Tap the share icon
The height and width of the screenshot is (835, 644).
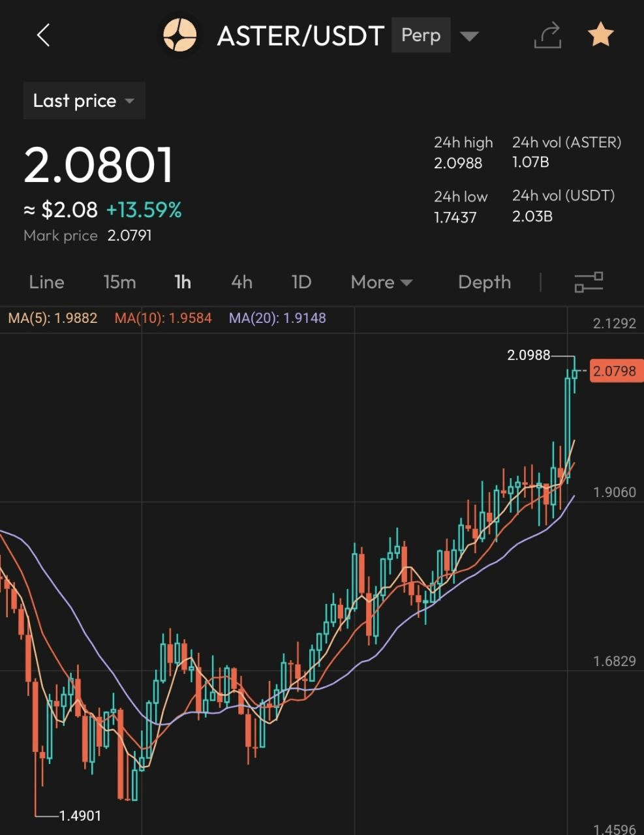coord(547,35)
